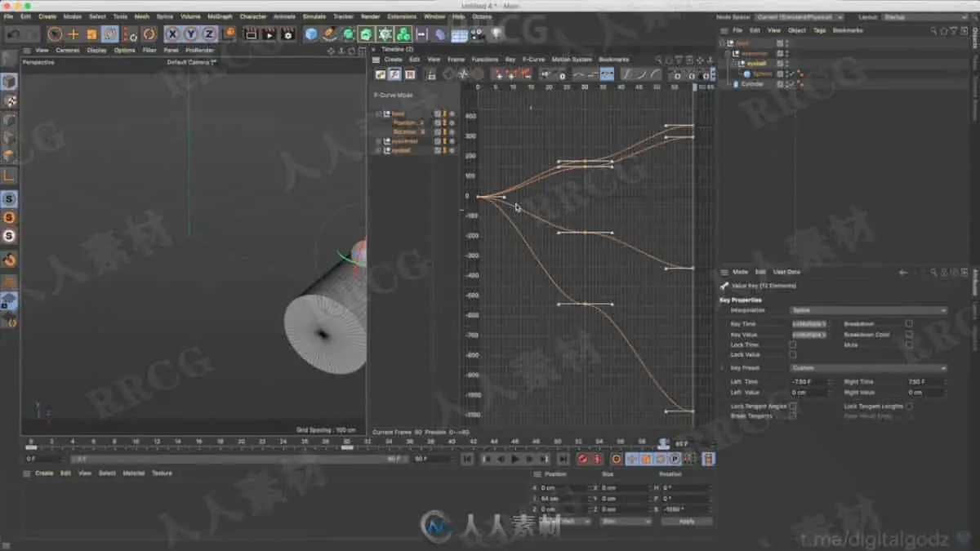
Task: Click the Play Forwards button
Action: [515, 460]
